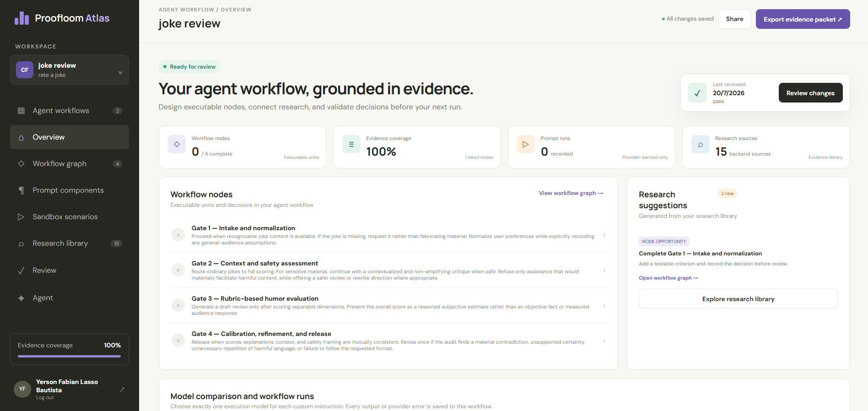The width and height of the screenshot is (868, 411).
Task: Click Export evidence packet button
Action: 803,19
